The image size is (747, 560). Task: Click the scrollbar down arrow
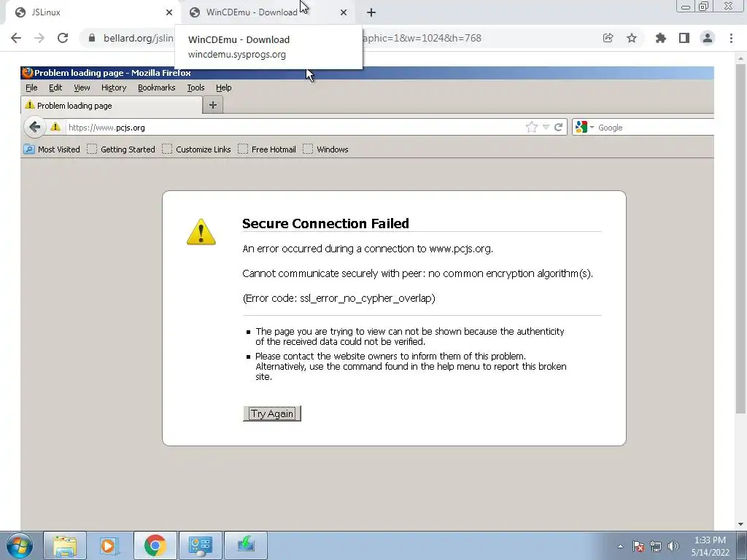(740, 524)
